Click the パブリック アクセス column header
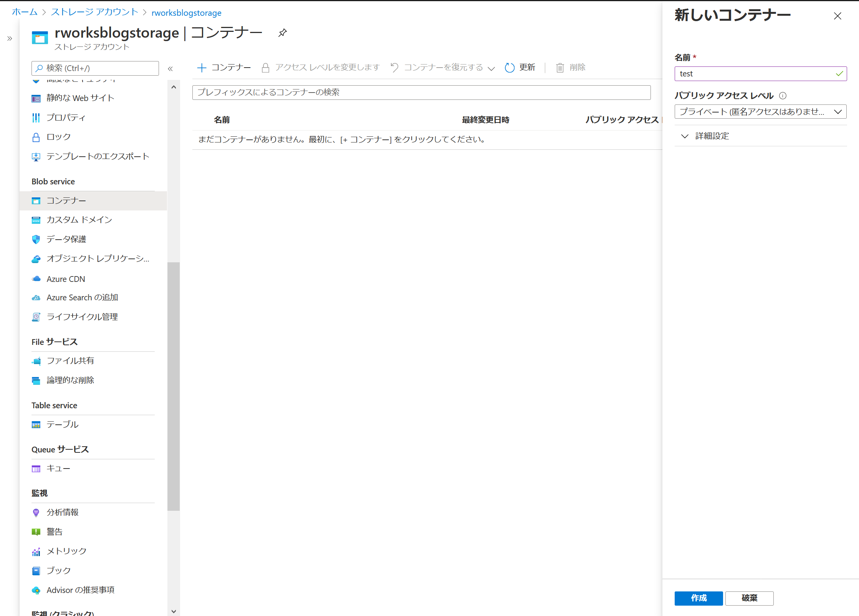 pos(622,120)
